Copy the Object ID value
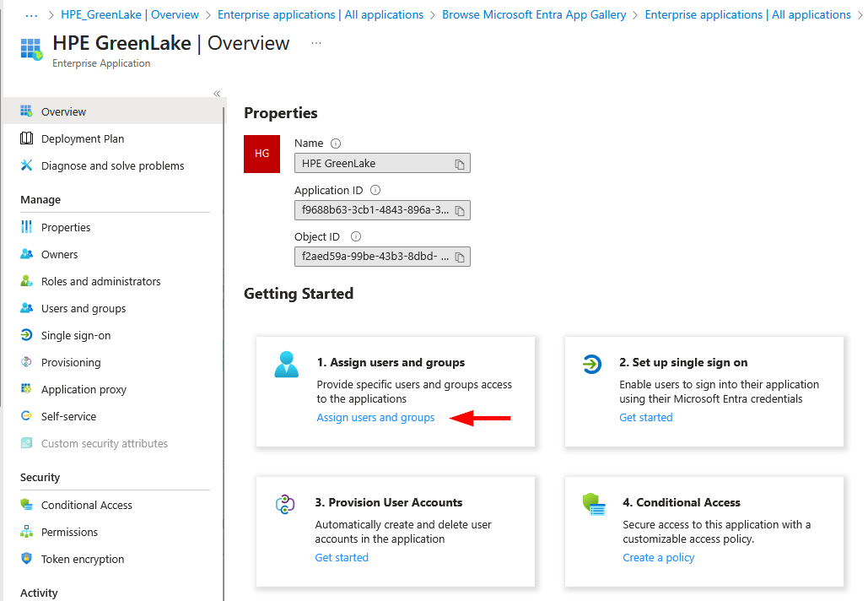Screen dimensions: 868x601 (460, 257)
